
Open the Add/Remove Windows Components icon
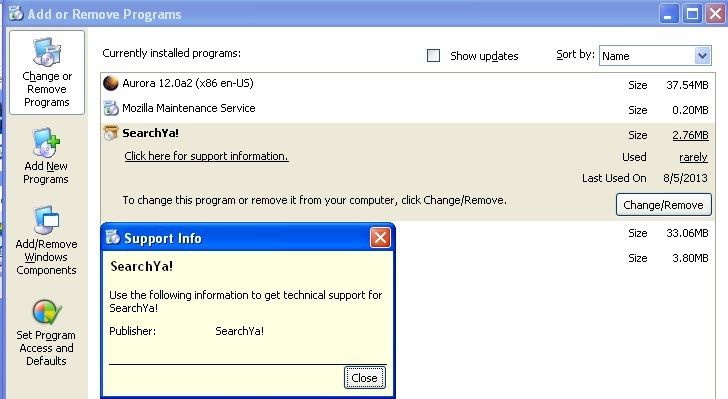click(x=46, y=220)
